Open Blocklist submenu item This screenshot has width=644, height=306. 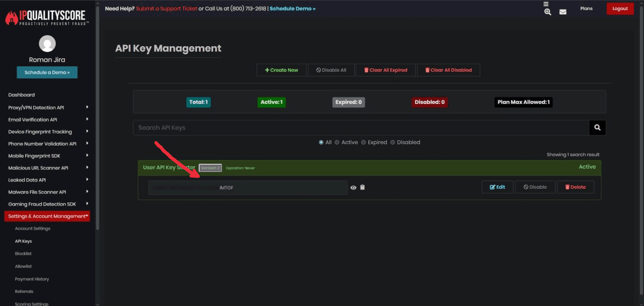click(23, 254)
